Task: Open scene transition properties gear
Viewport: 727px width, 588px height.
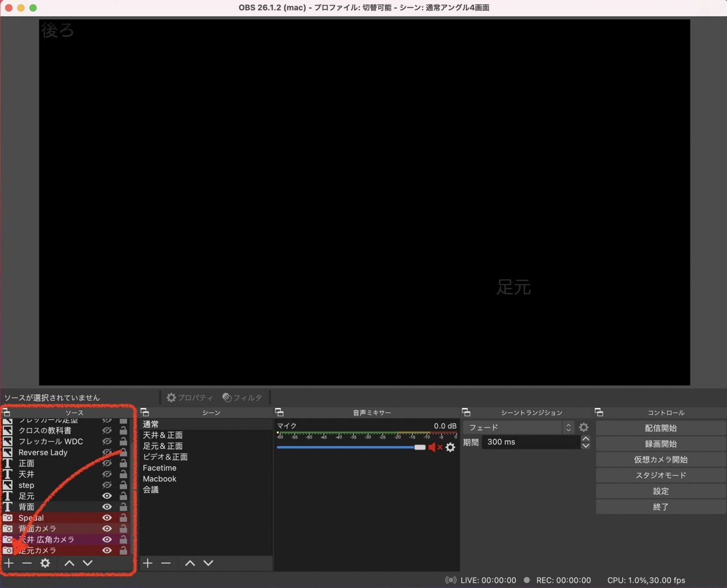Action: pos(584,428)
